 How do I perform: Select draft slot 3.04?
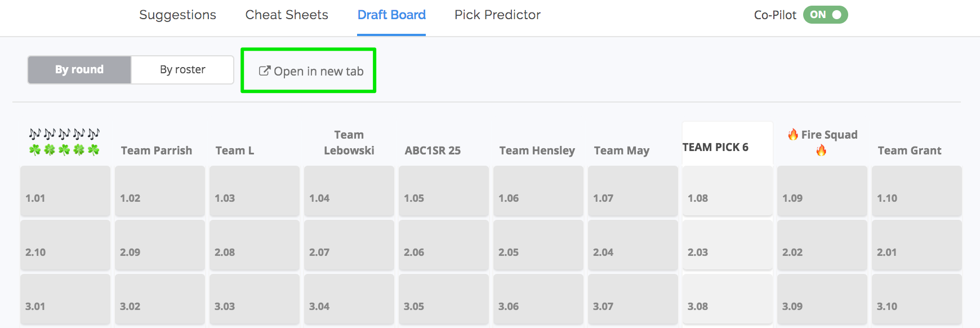349,299
